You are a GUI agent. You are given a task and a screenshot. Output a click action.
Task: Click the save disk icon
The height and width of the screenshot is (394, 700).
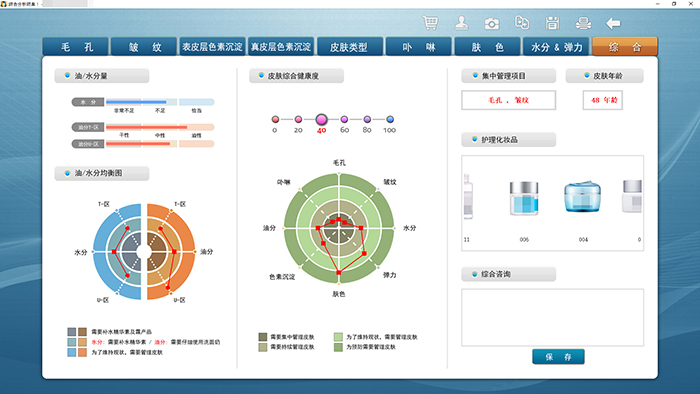click(x=552, y=23)
